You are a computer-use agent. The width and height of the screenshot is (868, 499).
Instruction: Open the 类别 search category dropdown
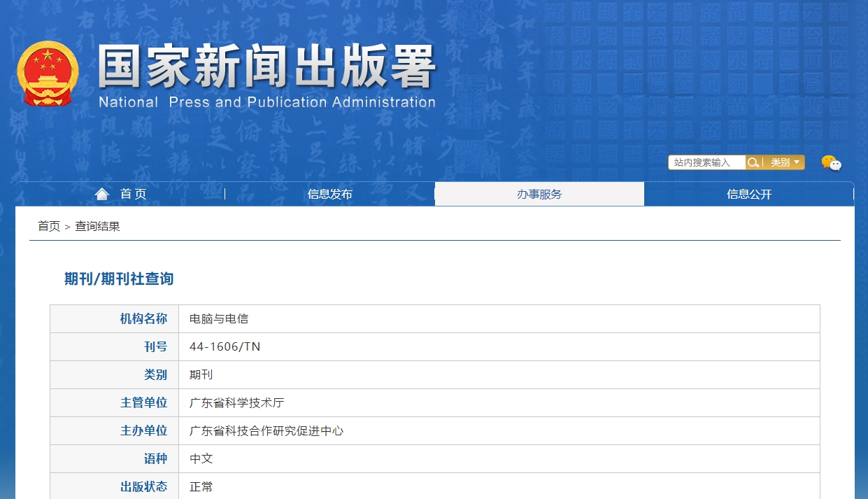click(784, 162)
